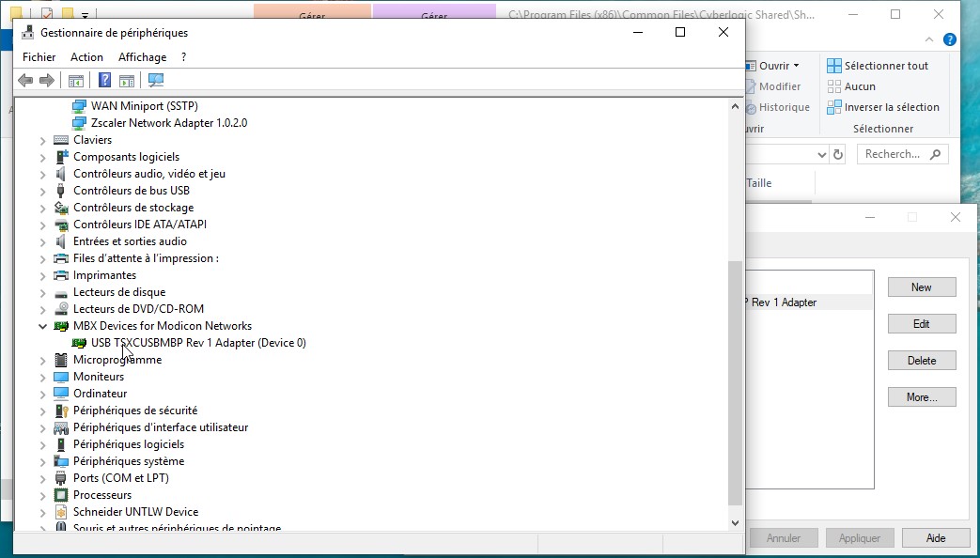Open the Help toolbar icon
The width and height of the screenshot is (980, 558).
click(105, 80)
